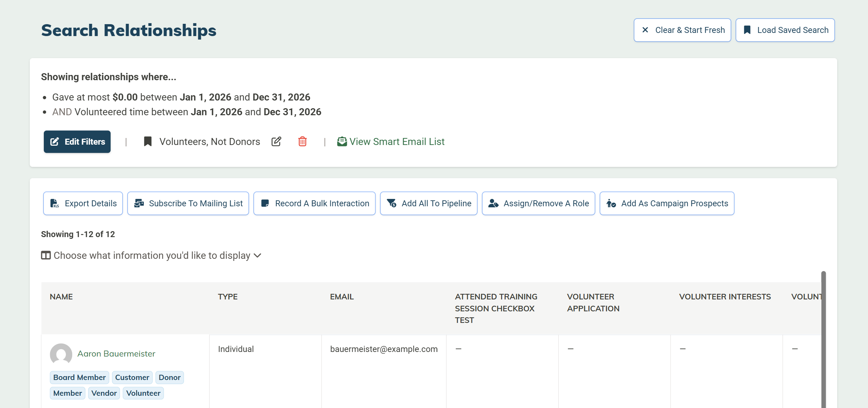Viewport: 868px width, 408px height.
Task: Click Aaron Bauermeister's avatar picture
Action: pos(61,354)
